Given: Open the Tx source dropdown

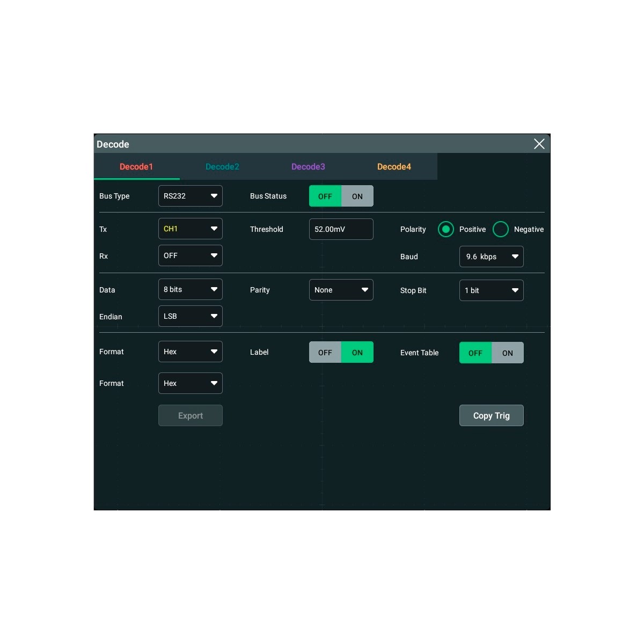Looking at the screenshot, I should 191,229.
